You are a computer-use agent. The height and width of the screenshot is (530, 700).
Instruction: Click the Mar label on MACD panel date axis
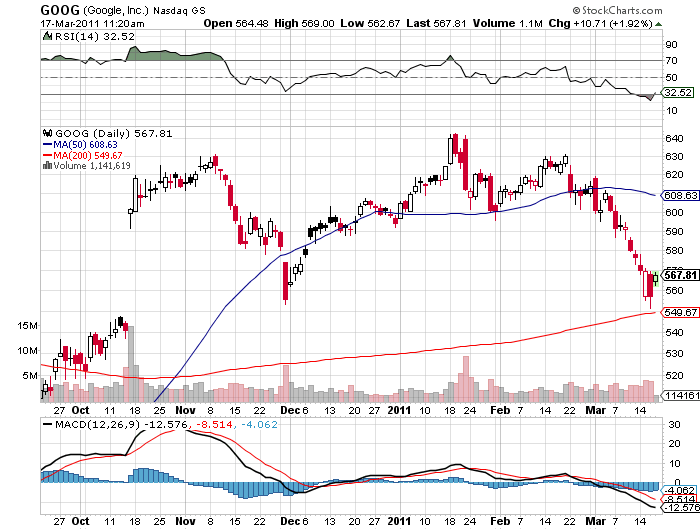tap(596, 521)
